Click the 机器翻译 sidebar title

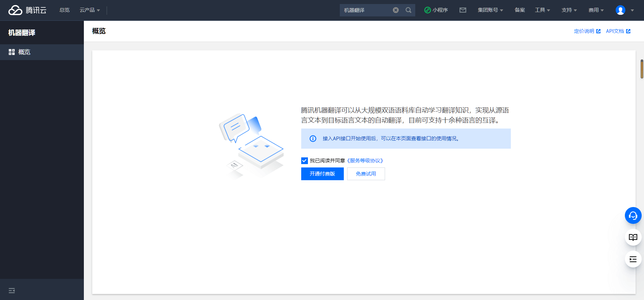[22, 33]
